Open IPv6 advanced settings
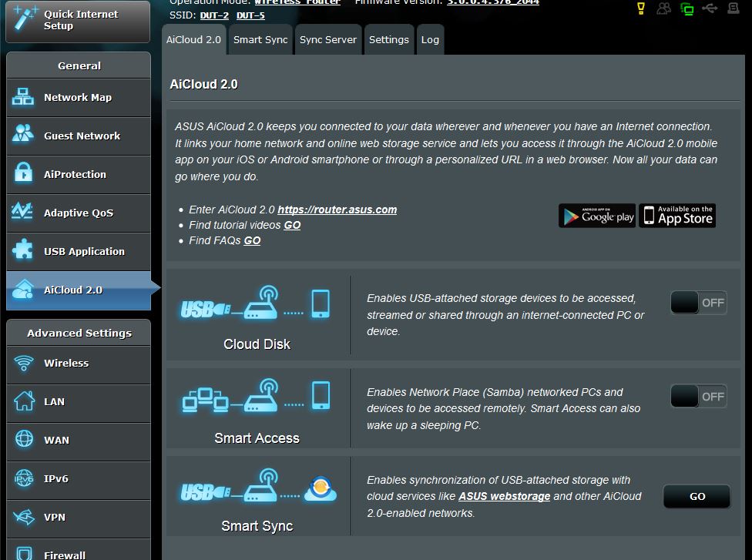The image size is (752, 560). point(79,479)
